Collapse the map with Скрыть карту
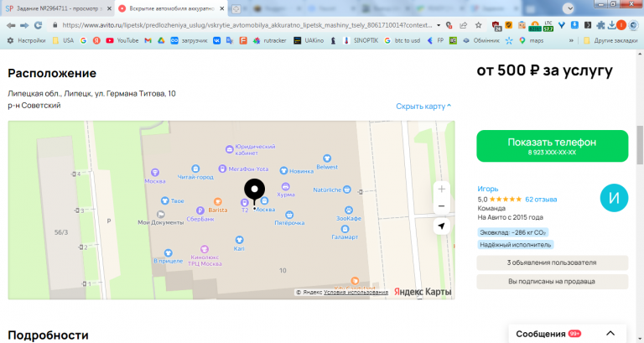Viewport: 644px width, 343px height. [x=423, y=106]
